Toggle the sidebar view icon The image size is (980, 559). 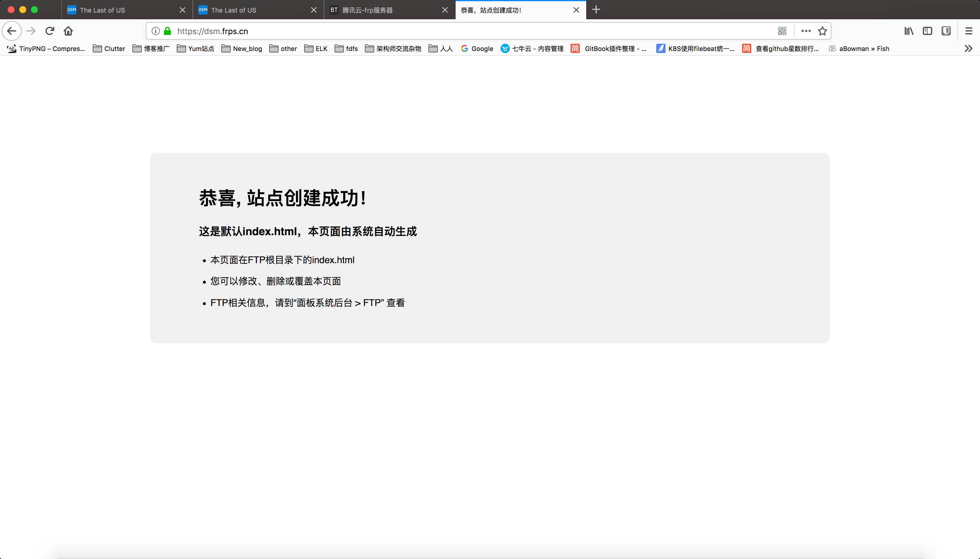tap(928, 31)
